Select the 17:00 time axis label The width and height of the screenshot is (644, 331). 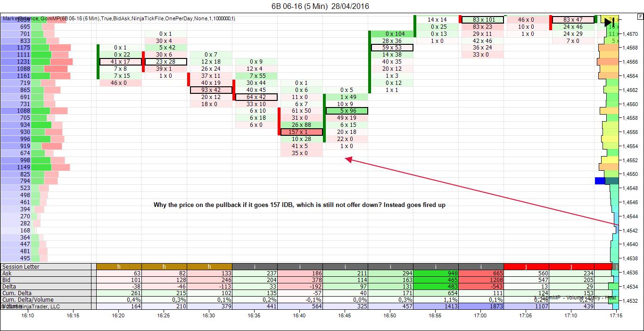480,315
